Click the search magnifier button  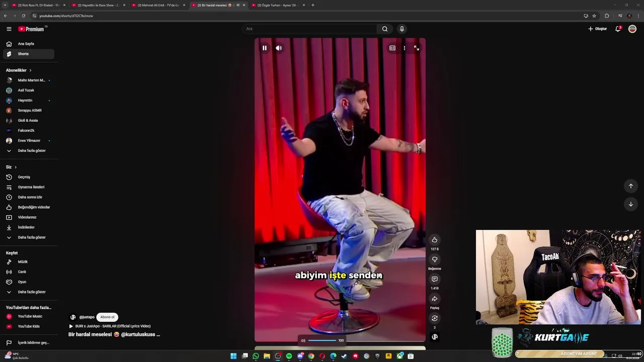coord(385,29)
